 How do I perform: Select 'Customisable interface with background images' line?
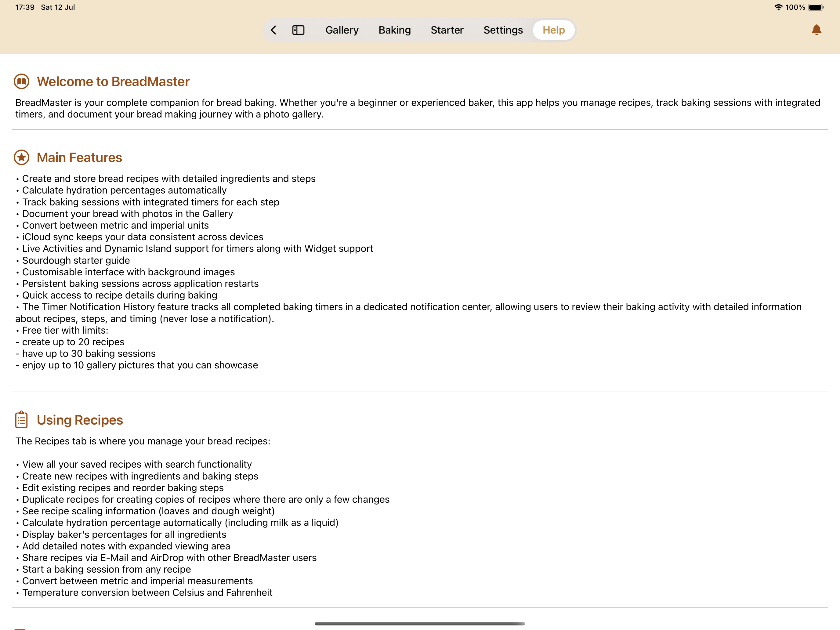[x=125, y=272]
